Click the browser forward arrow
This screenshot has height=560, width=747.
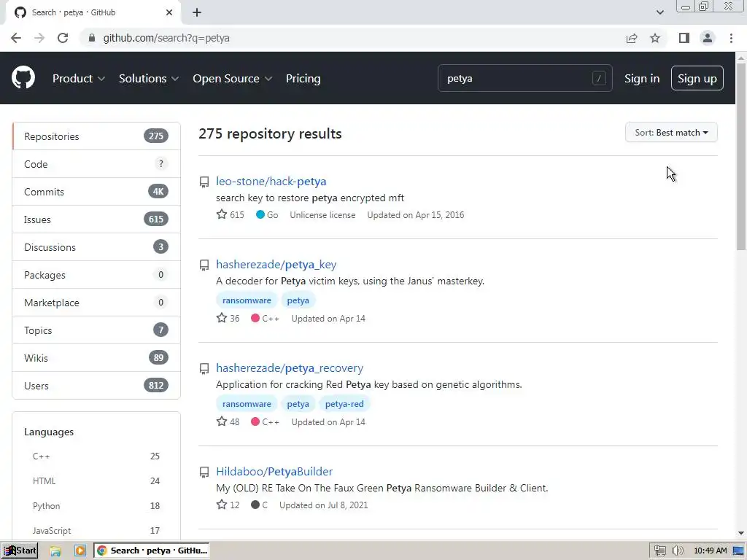click(39, 38)
